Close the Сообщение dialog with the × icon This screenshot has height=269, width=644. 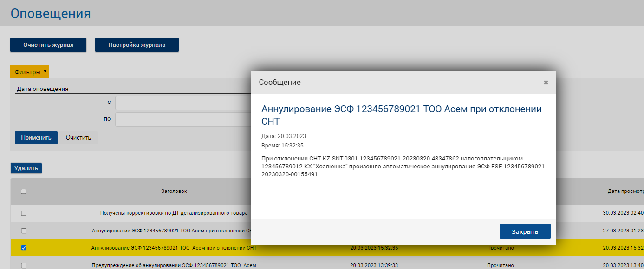coord(546,83)
